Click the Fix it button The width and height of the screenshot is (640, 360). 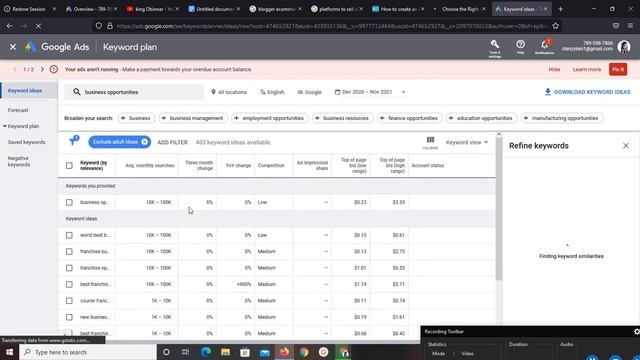[x=618, y=69]
